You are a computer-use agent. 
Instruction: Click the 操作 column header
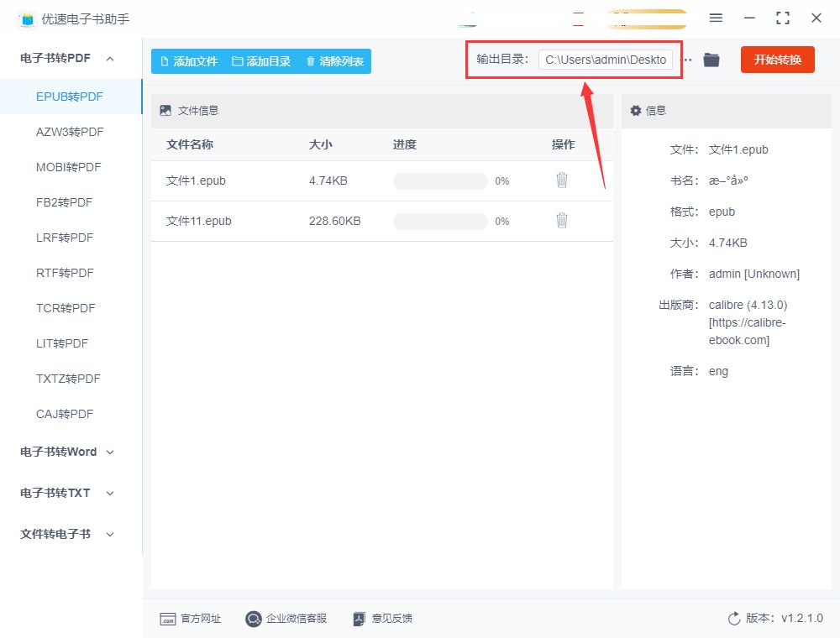point(564,144)
